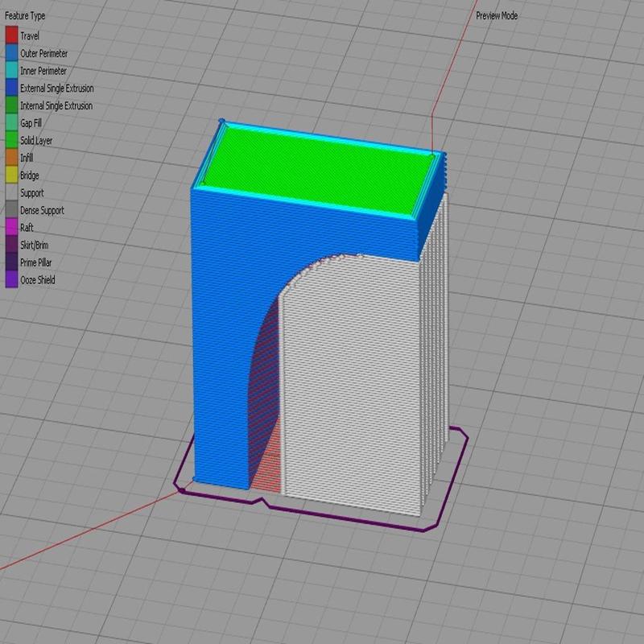Image resolution: width=644 pixels, height=644 pixels.
Task: Click the Feature Type legend heading
Action: pos(27,16)
